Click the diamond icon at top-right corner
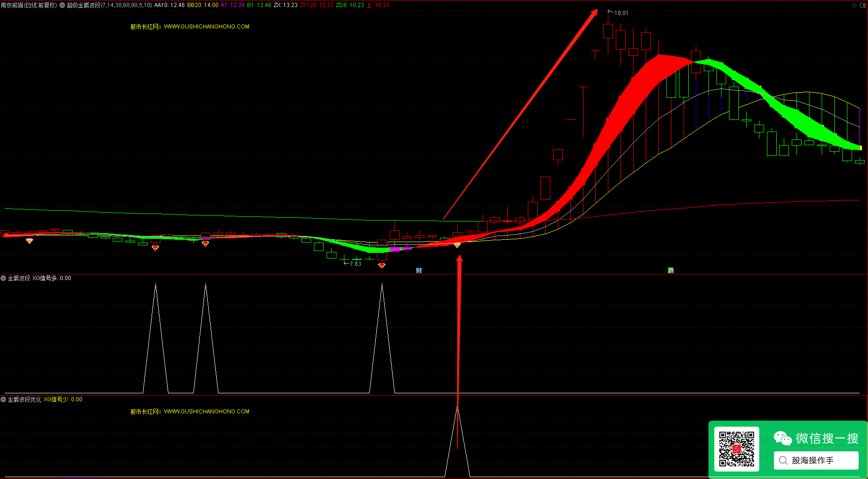The image size is (868, 479). coord(854,5)
